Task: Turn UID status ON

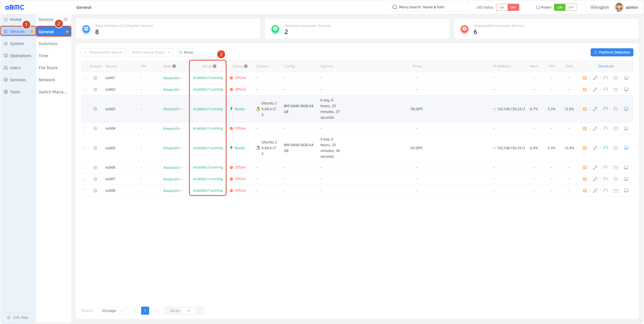Action: click(x=502, y=7)
